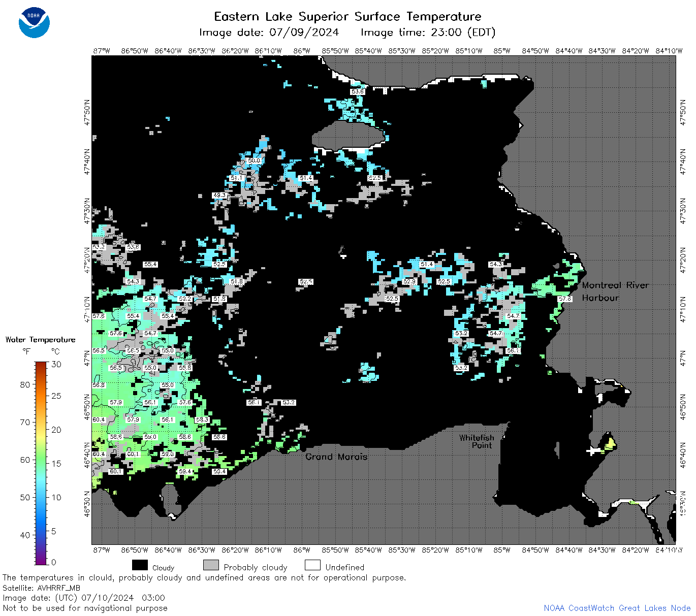Click the operational purpose disclaimer sentence
Viewport: 696px width, 616px height.
(204, 578)
